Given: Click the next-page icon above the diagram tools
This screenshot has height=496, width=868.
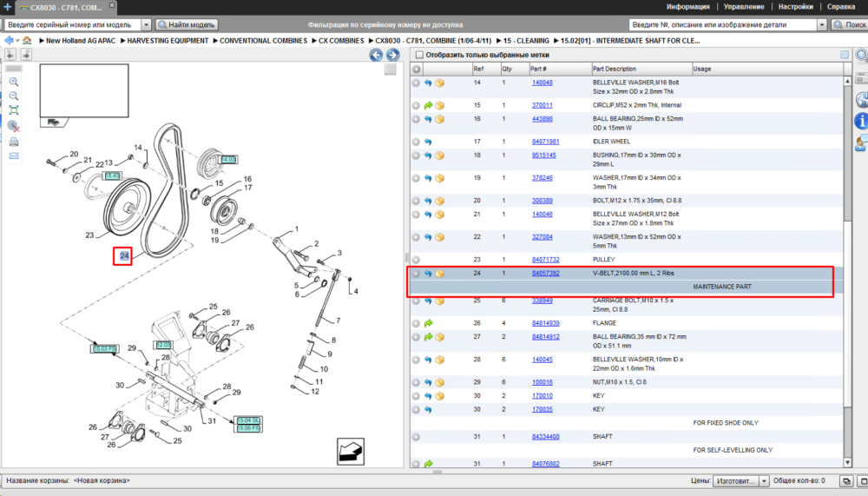Looking at the screenshot, I should (x=26, y=55).
